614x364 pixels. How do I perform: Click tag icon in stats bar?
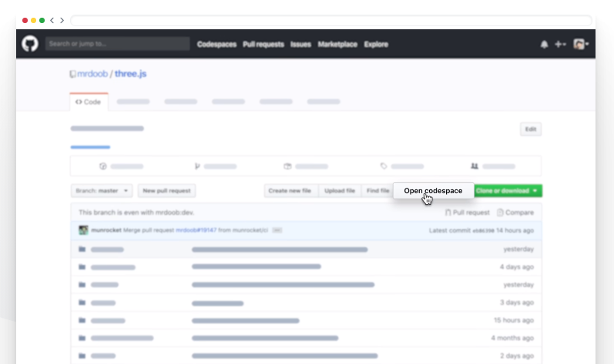[384, 166]
